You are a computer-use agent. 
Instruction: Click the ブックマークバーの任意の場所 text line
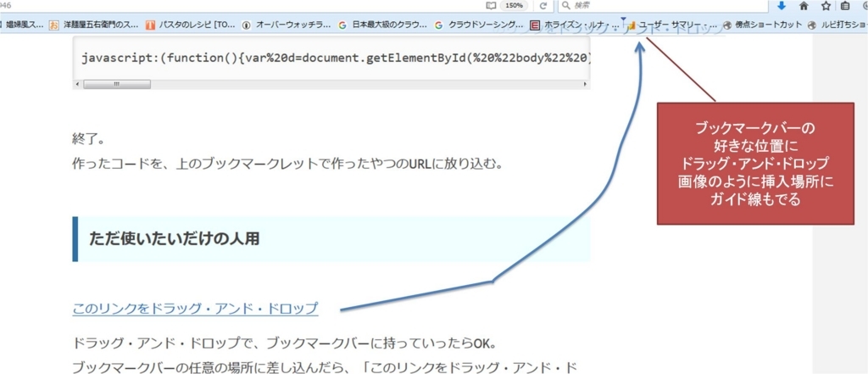pyautogui.click(x=325, y=366)
